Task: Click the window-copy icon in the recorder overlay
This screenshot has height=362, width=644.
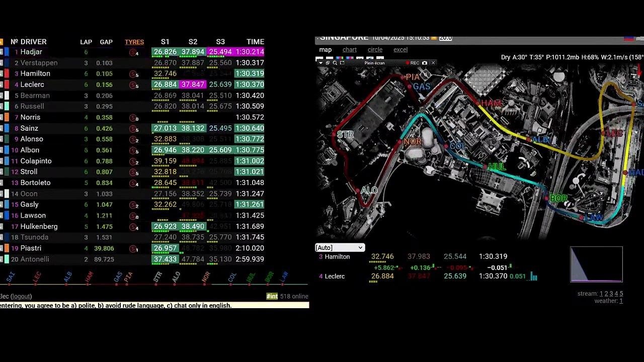Action: click(x=328, y=63)
